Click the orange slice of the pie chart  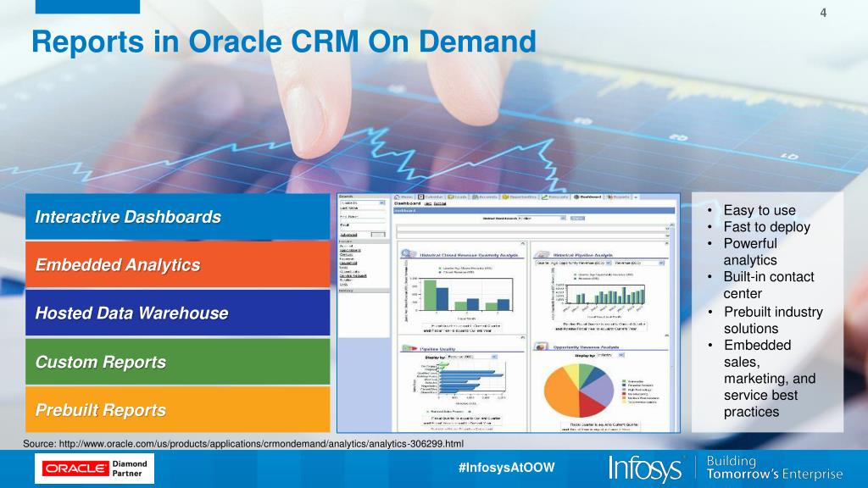tap(560, 393)
